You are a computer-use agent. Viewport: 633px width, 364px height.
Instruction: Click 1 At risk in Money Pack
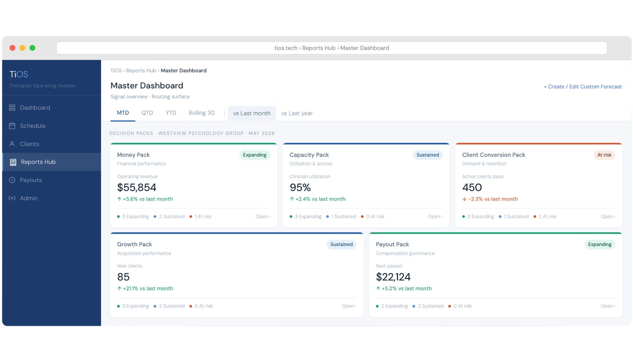coord(201,216)
